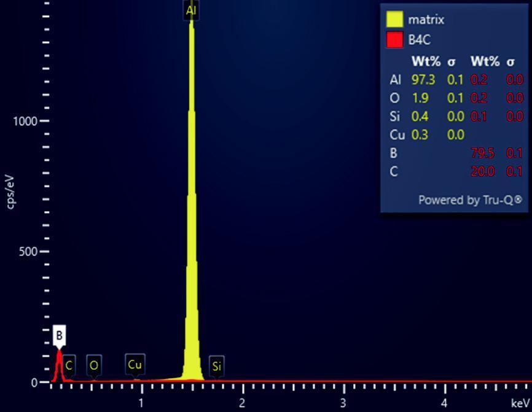The width and height of the screenshot is (532, 412).
Task: Select the 'B4C' legend text
Action: [419, 40]
